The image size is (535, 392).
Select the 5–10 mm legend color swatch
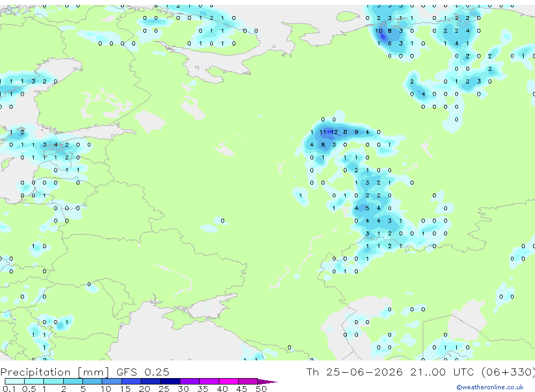(92, 381)
